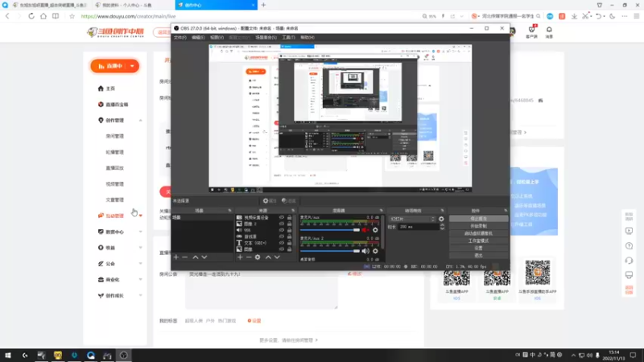
Task: Move selected source up in list
Action: click(x=268, y=257)
